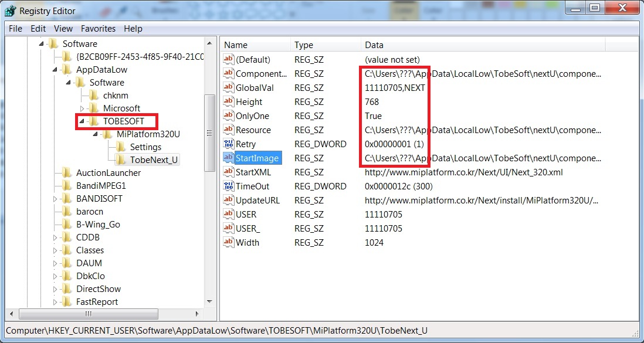The height and width of the screenshot is (343, 644).
Task: Sort values by Name column header
Action: coord(255,45)
